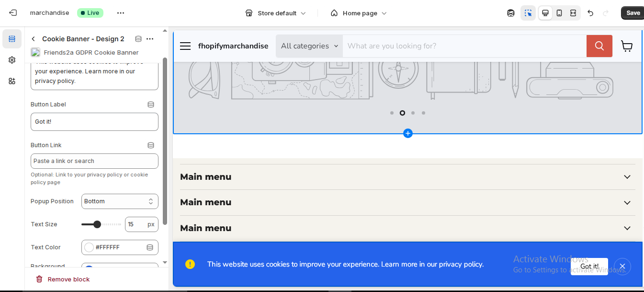Open the Home page template dropdown
644x292 pixels.
tap(359, 13)
